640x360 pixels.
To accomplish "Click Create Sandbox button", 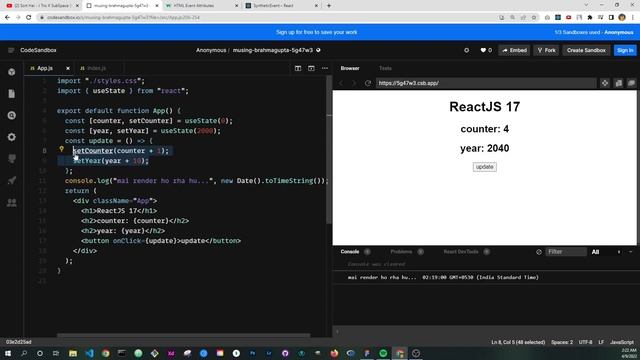I will coord(586,50).
